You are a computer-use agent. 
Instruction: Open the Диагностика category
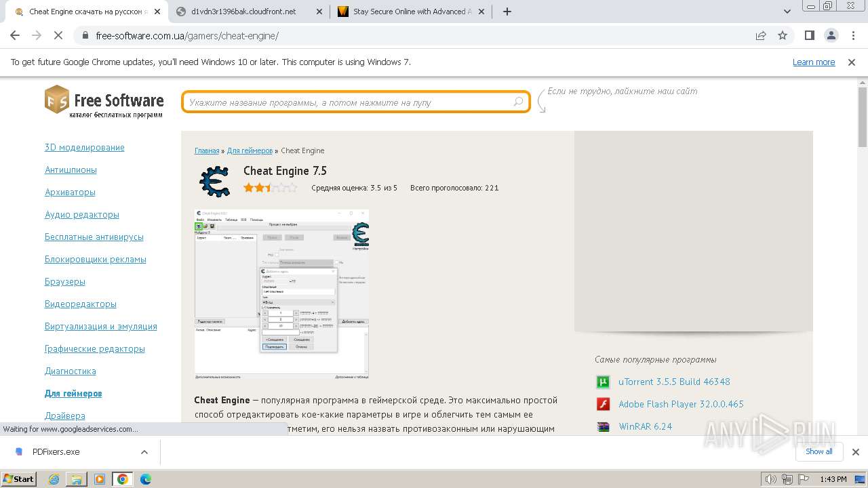pyautogui.click(x=71, y=371)
